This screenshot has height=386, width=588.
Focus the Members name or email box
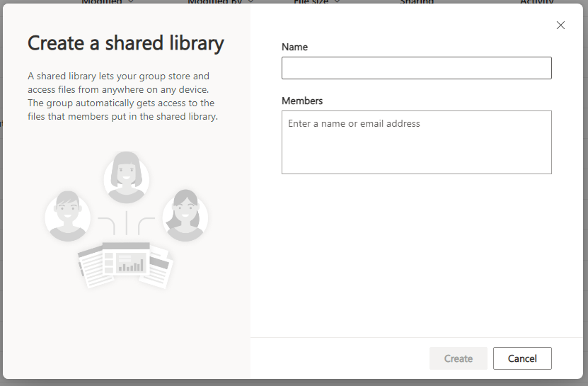[x=416, y=142]
